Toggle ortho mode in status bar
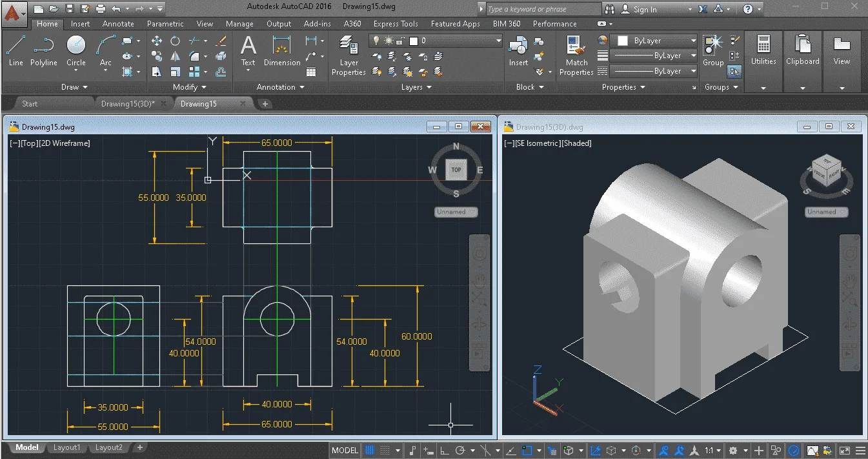The image size is (868, 459). [x=446, y=451]
